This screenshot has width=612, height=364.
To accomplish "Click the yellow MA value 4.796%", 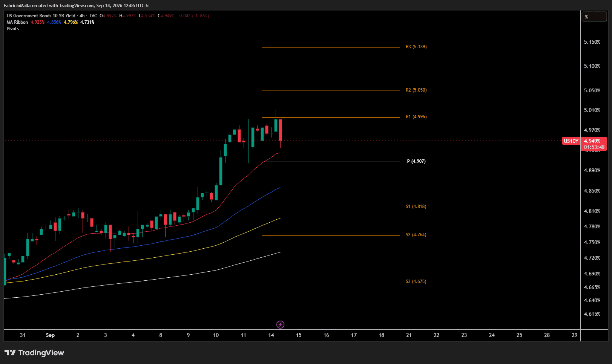I will click(71, 22).
